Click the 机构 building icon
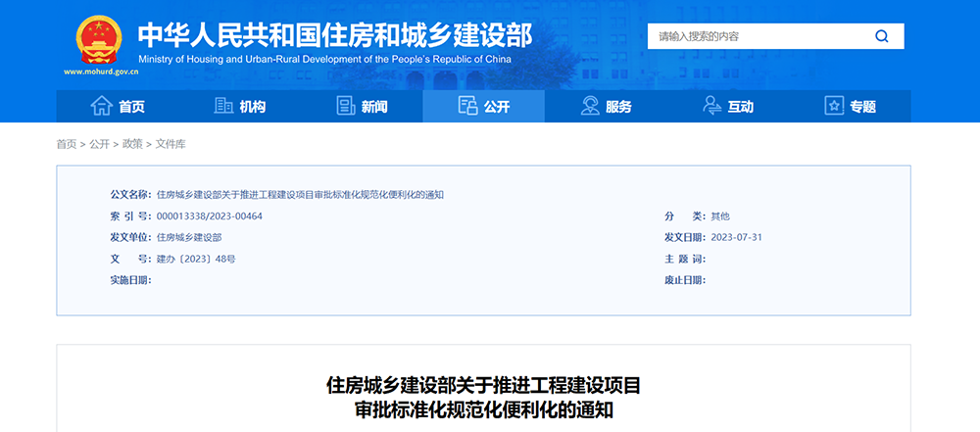The width and height of the screenshot is (980, 432). coord(223,106)
